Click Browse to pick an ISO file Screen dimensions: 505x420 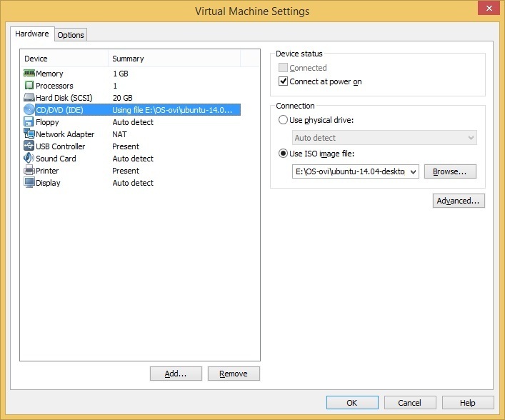coord(449,171)
